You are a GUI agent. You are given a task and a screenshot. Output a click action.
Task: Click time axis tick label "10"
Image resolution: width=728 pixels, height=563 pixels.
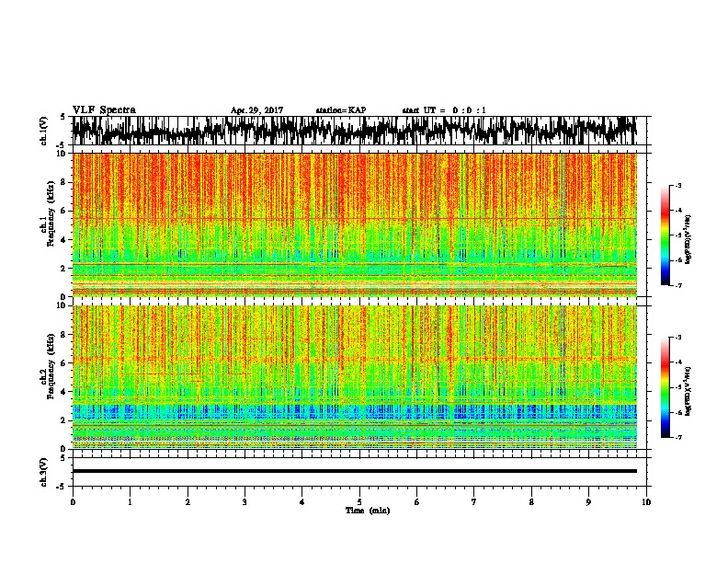[646, 502]
